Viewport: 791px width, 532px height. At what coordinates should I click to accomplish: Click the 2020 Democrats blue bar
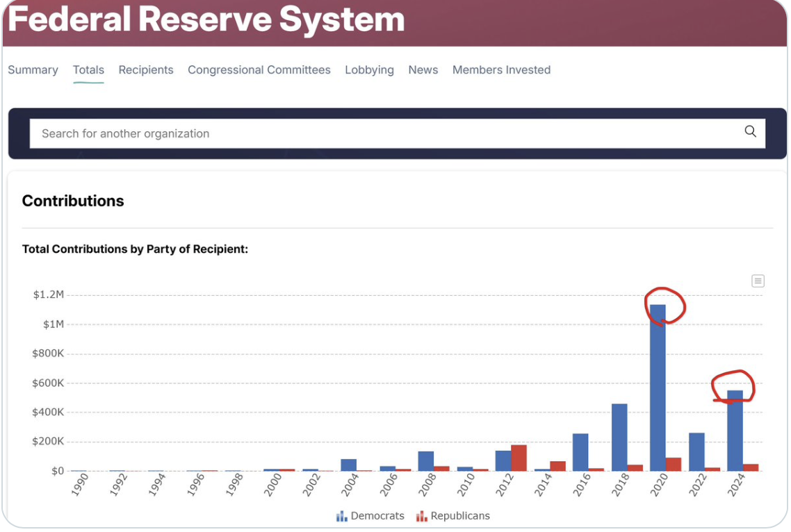[658, 389]
